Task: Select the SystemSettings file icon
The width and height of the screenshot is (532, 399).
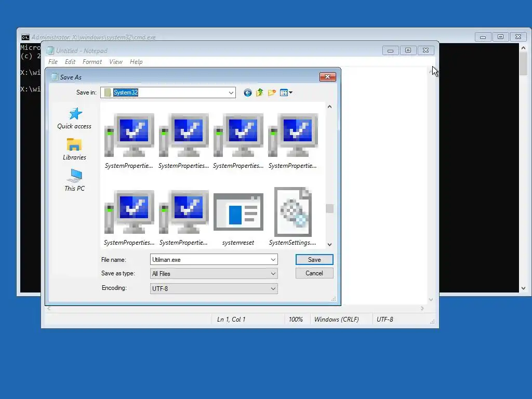Action: [293, 212]
